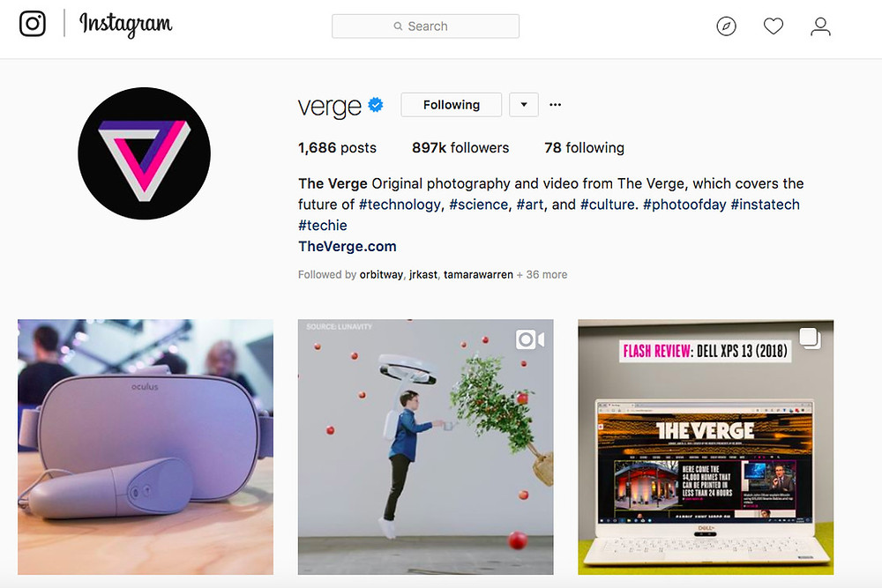Click the Verge profile picture
The image size is (882, 588).
point(144,153)
